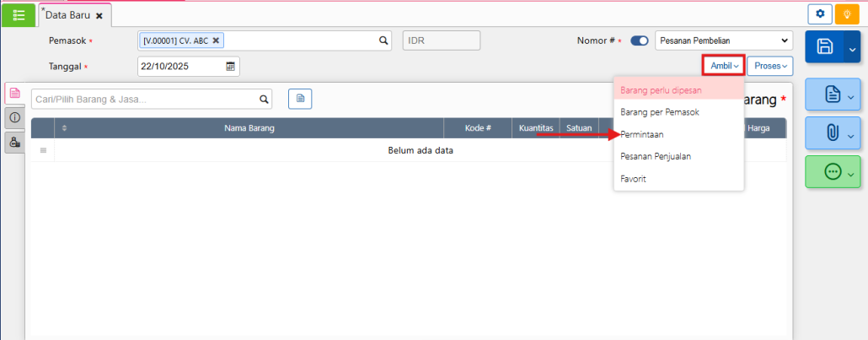Expand the save button dropdown arrow
This screenshot has height=340, width=868.
click(x=851, y=48)
